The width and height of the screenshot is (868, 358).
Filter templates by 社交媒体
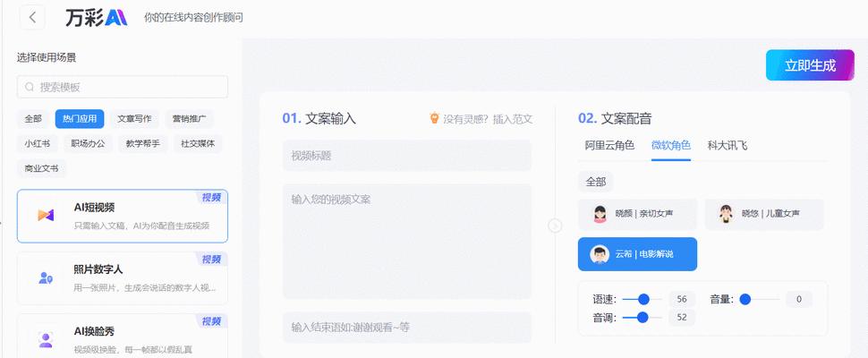click(198, 143)
